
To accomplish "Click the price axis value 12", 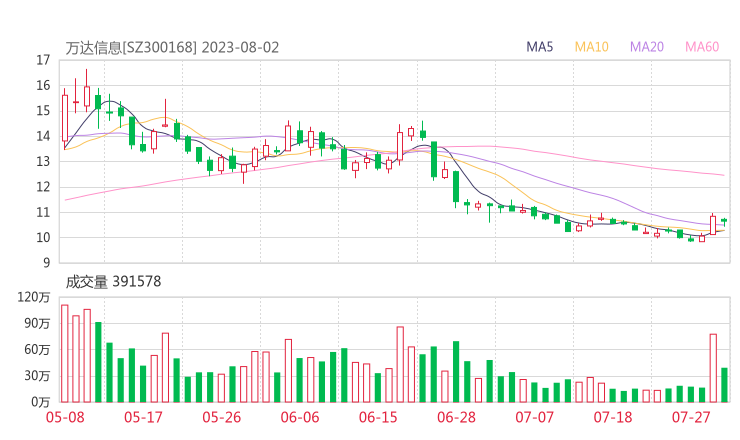I will tap(43, 187).
